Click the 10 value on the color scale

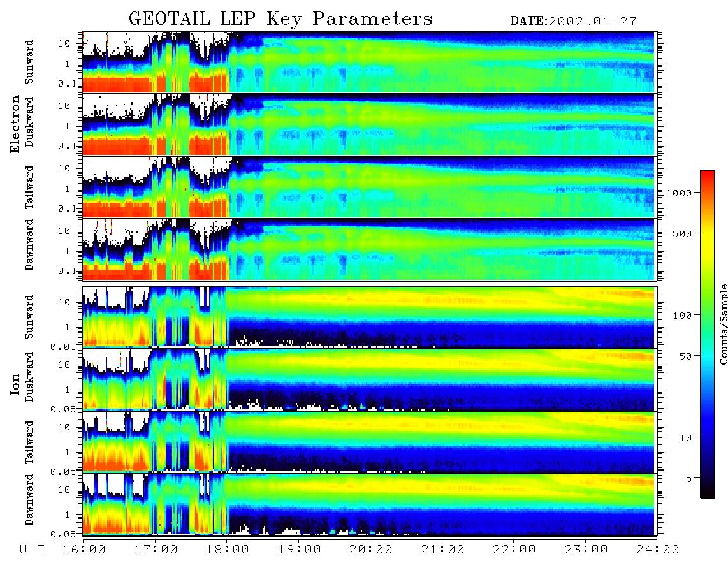pyautogui.click(x=685, y=437)
